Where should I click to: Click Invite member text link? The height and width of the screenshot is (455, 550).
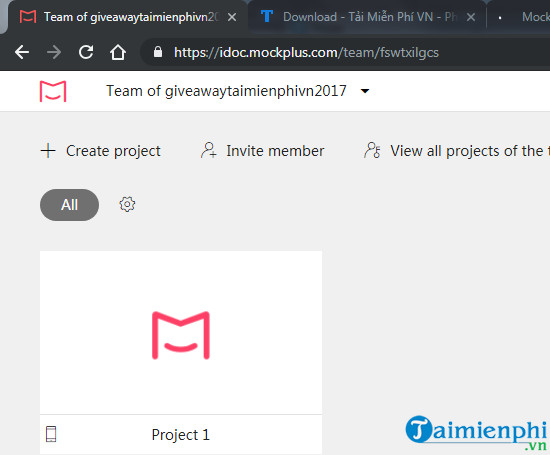point(275,151)
